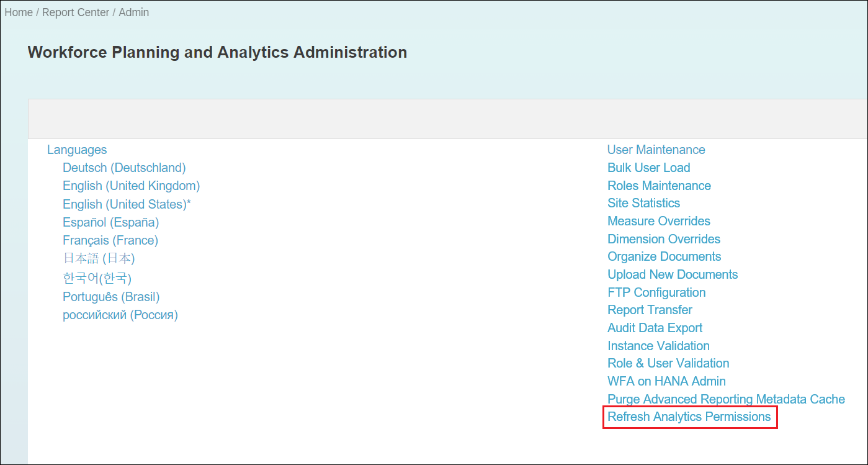Image resolution: width=868 pixels, height=465 pixels.
Task: Choose English (United Kingdom) language
Action: pyautogui.click(x=132, y=186)
